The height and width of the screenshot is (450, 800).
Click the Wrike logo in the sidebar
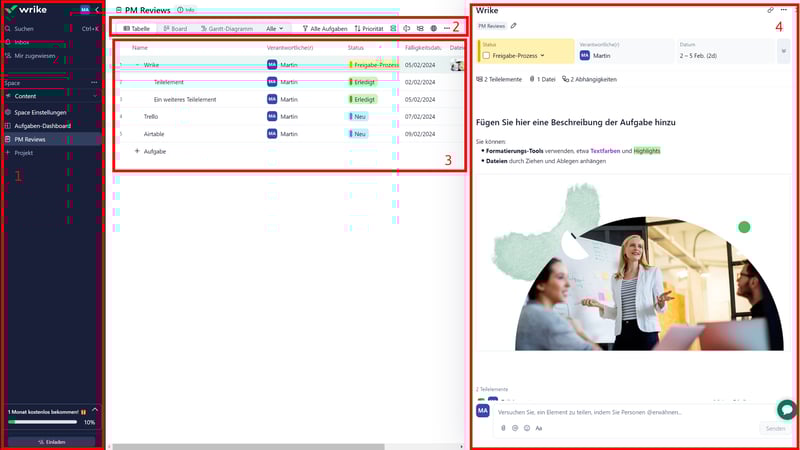tap(26, 10)
